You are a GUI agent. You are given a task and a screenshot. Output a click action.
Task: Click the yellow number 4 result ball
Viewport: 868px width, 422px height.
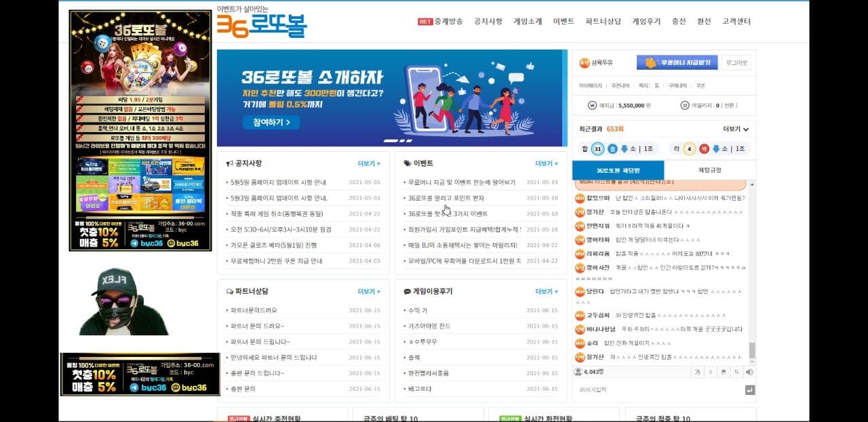[690, 148]
